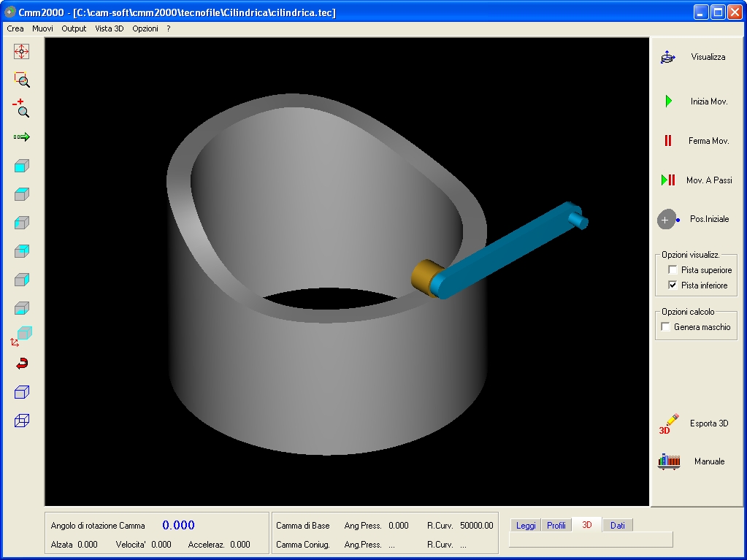Click the Visualizza rotating view icon
Image resolution: width=747 pixels, height=560 pixels.
(668, 57)
